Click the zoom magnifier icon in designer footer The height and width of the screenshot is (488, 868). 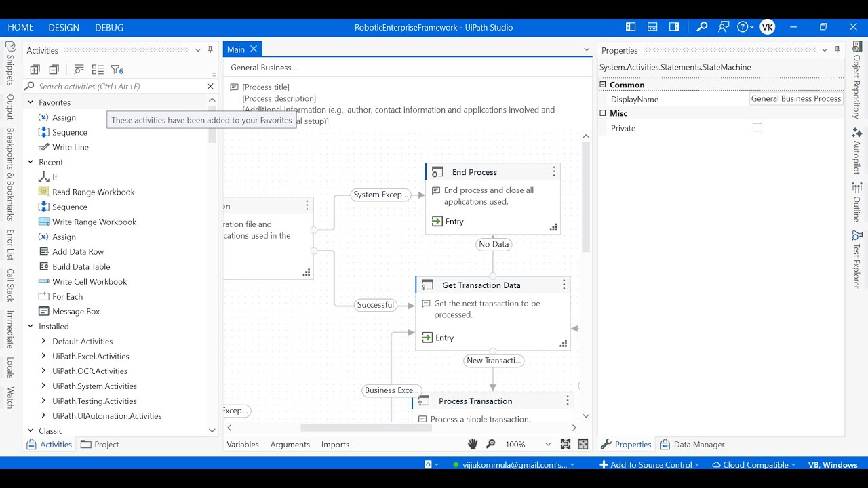pyautogui.click(x=491, y=444)
